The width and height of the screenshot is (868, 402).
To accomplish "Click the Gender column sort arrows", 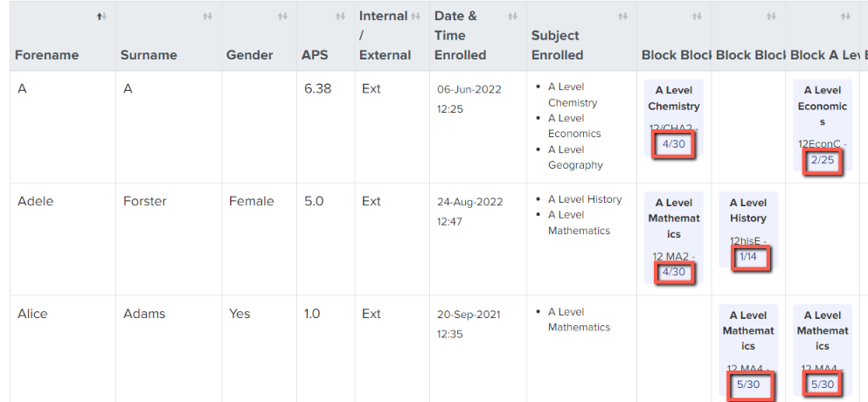I will pos(282,17).
